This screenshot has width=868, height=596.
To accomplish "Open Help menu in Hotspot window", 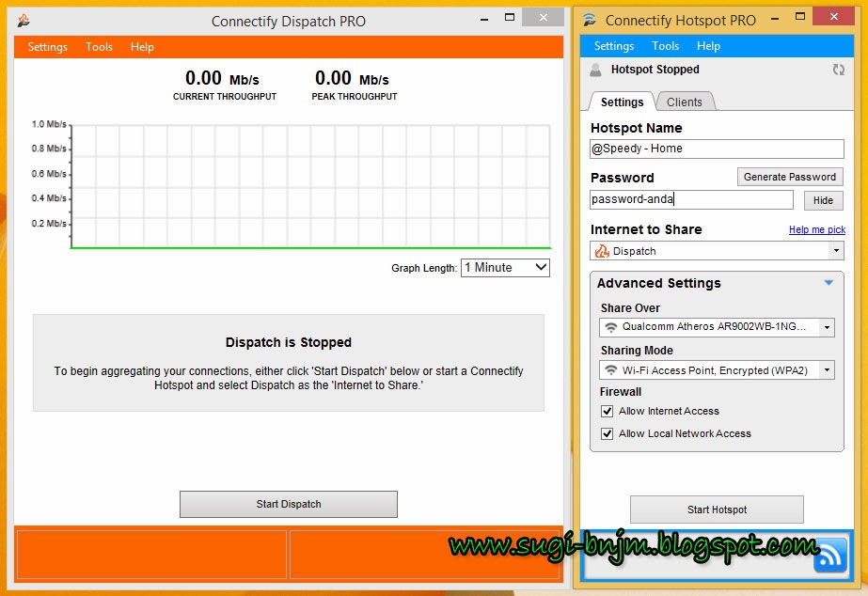I will click(x=708, y=46).
